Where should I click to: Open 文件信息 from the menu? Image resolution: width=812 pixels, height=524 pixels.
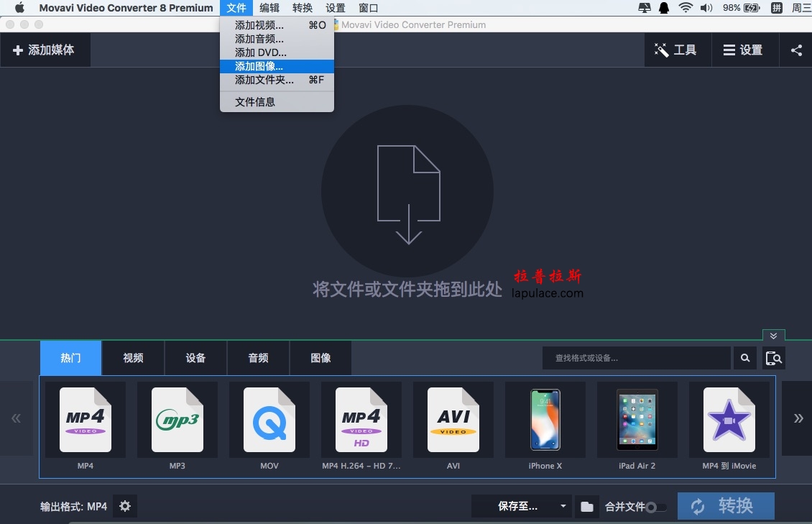(x=277, y=102)
